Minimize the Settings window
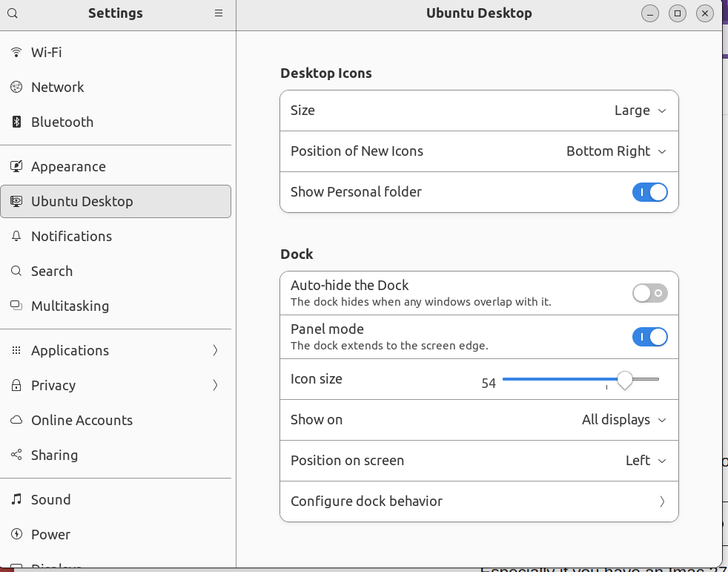The width and height of the screenshot is (728, 572). [x=650, y=13]
